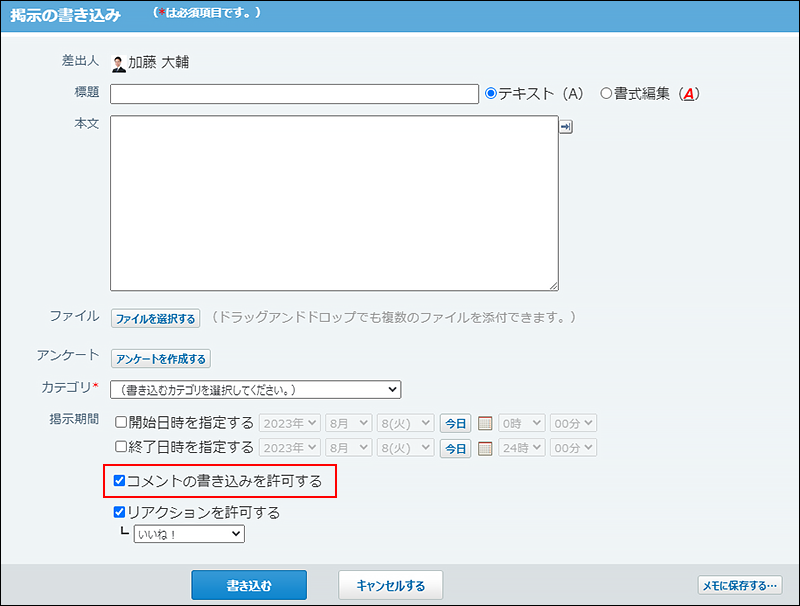Open calendar picker icon for start date
This screenshot has height=606, width=800.
click(x=485, y=423)
